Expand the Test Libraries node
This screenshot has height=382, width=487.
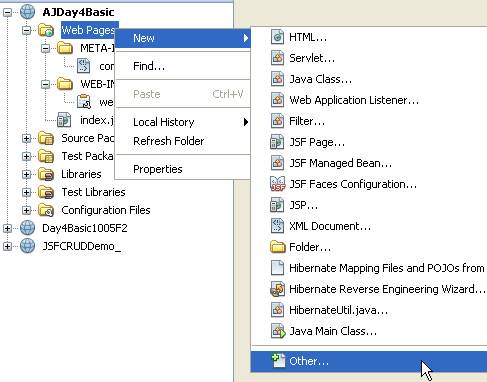tap(26, 192)
